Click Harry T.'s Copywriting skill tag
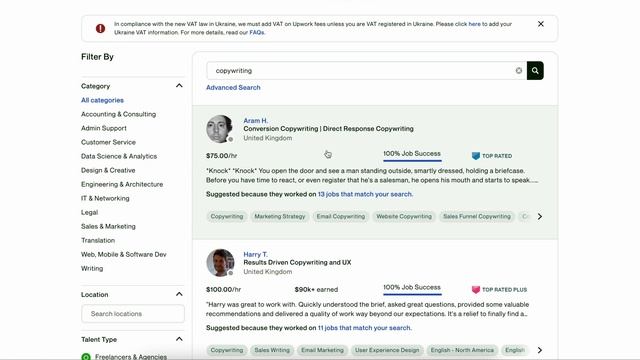The height and width of the screenshot is (360, 640). click(x=227, y=350)
